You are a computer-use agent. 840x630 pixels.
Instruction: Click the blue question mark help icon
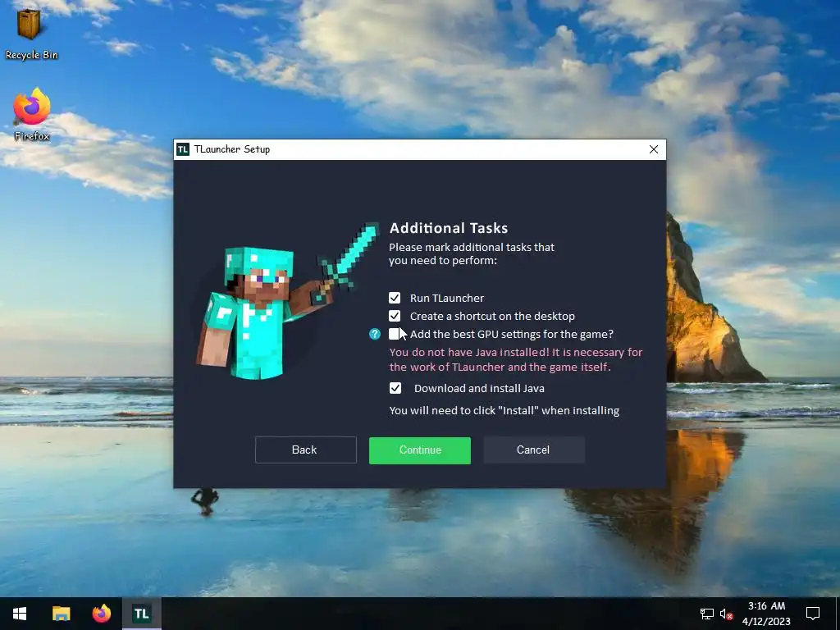click(375, 335)
